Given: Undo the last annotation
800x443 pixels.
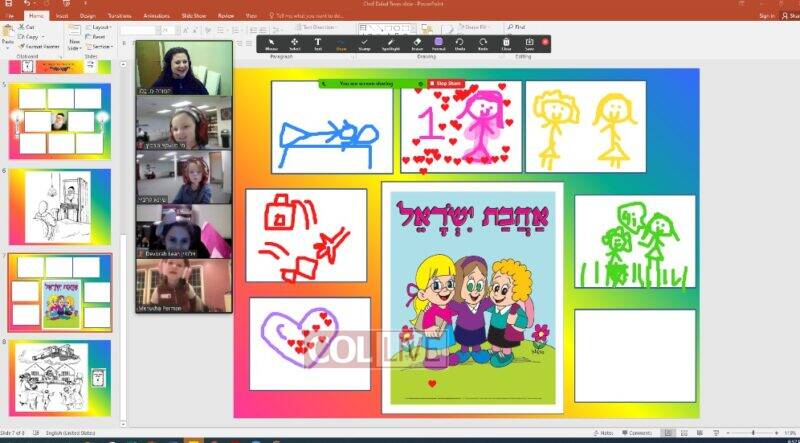Looking at the screenshot, I should click(460, 43).
